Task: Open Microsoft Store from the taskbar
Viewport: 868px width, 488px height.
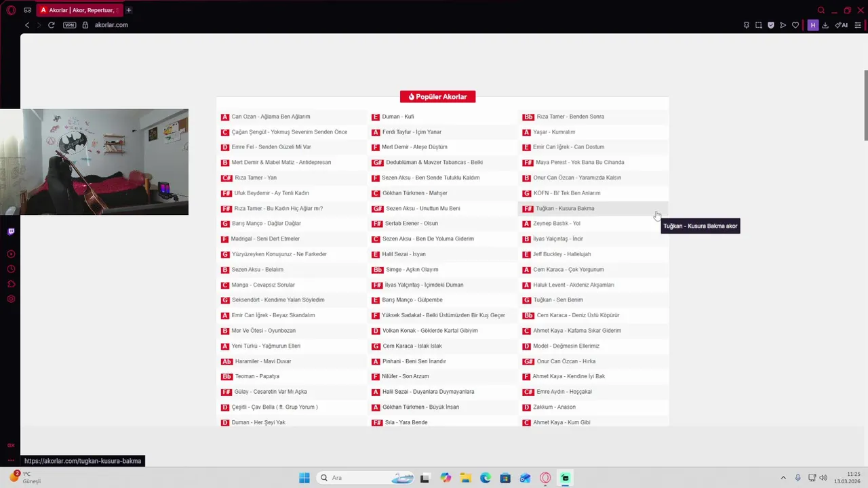Action: click(x=505, y=478)
